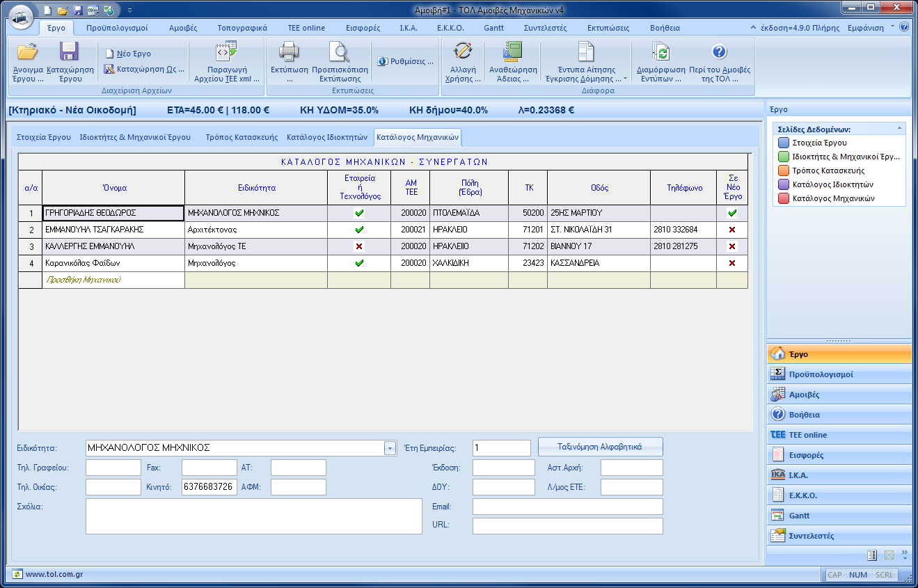Open the Εκτυπώσεις ribbon tab
Screen dimensions: 918x588
[x=608, y=28]
